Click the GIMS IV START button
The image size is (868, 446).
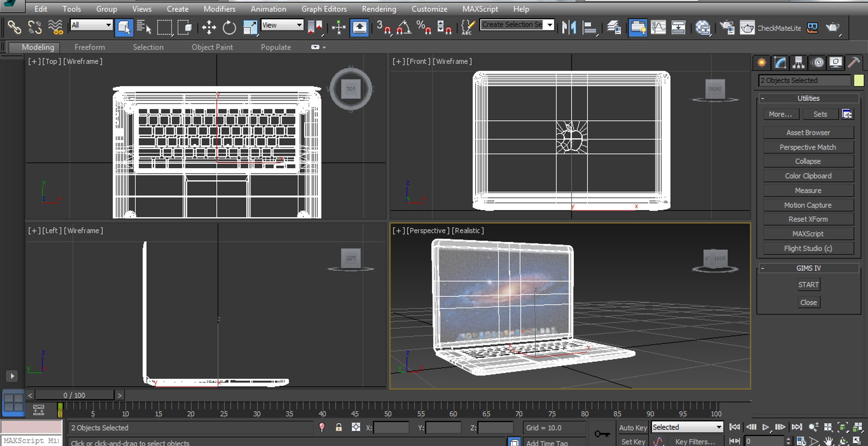click(x=808, y=285)
